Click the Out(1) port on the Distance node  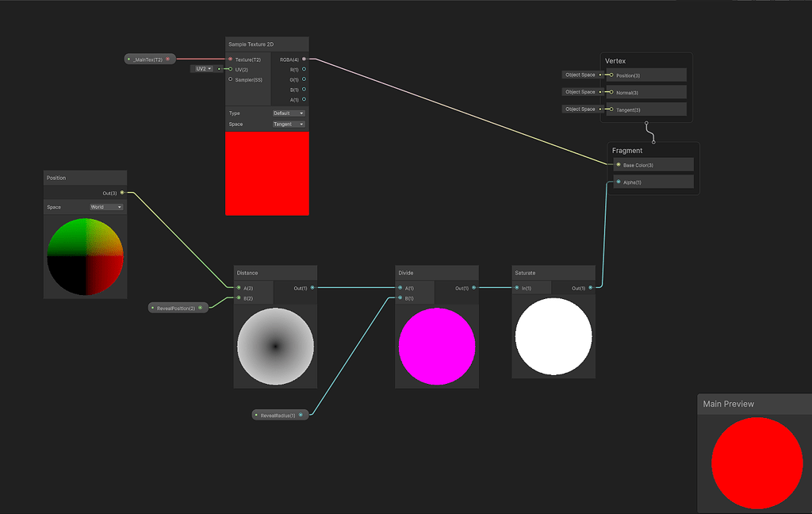click(x=312, y=287)
